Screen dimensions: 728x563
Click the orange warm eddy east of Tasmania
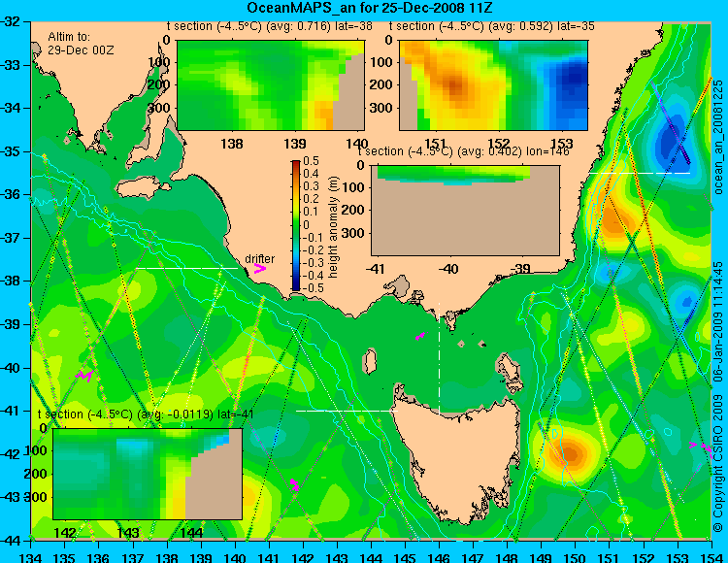point(570,452)
